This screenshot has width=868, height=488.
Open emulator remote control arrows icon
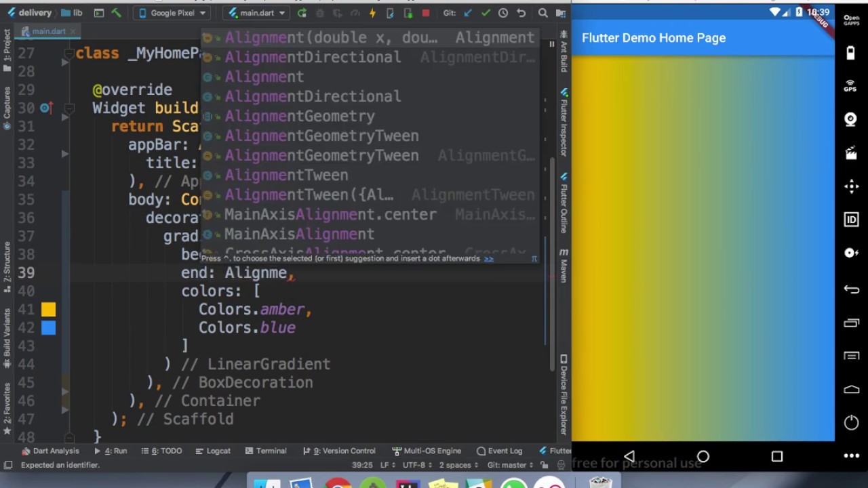[851, 186]
